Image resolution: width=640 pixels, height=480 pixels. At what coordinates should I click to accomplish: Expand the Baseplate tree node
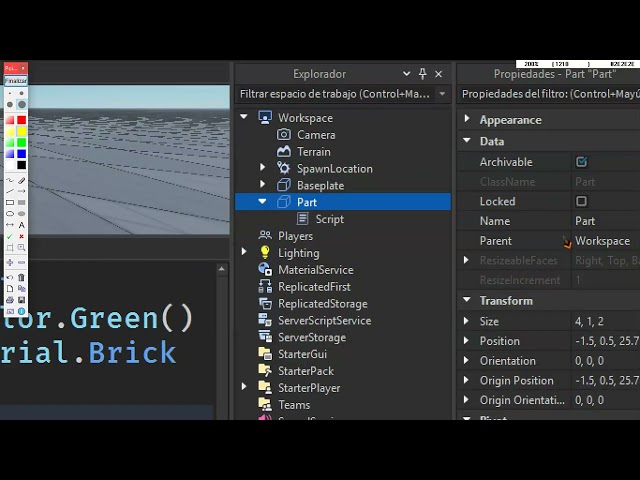tap(262, 184)
